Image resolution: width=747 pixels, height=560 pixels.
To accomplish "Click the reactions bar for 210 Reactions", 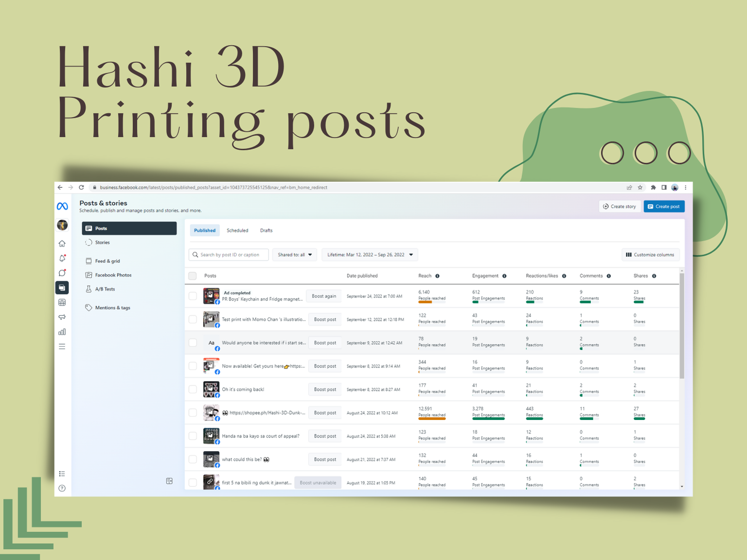I will (534, 302).
